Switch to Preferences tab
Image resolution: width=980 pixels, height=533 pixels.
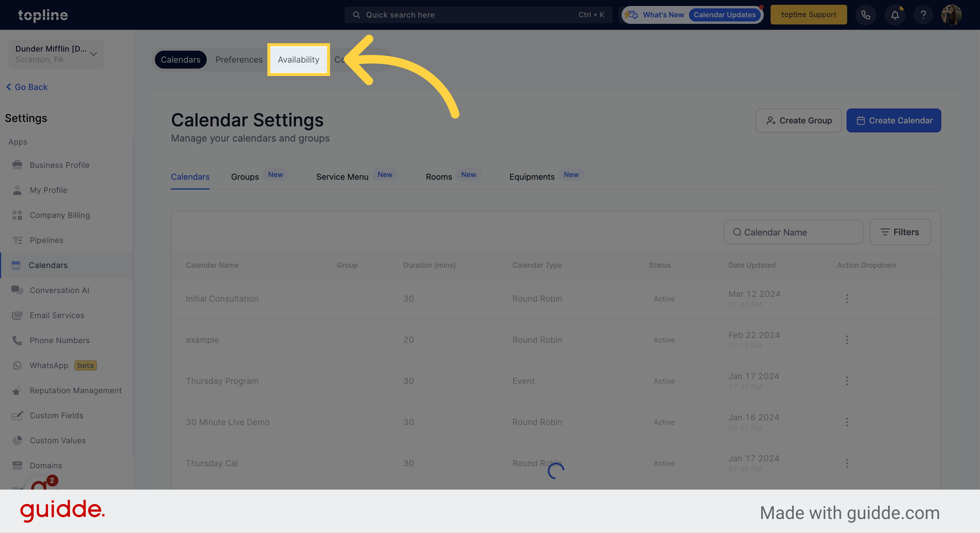(x=239, y=60)
